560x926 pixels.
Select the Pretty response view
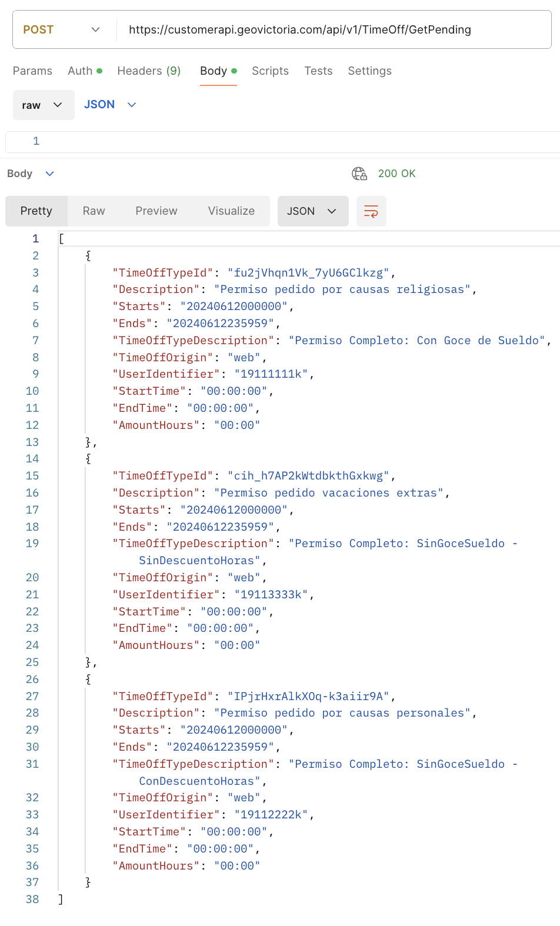(x=36, y=211)
